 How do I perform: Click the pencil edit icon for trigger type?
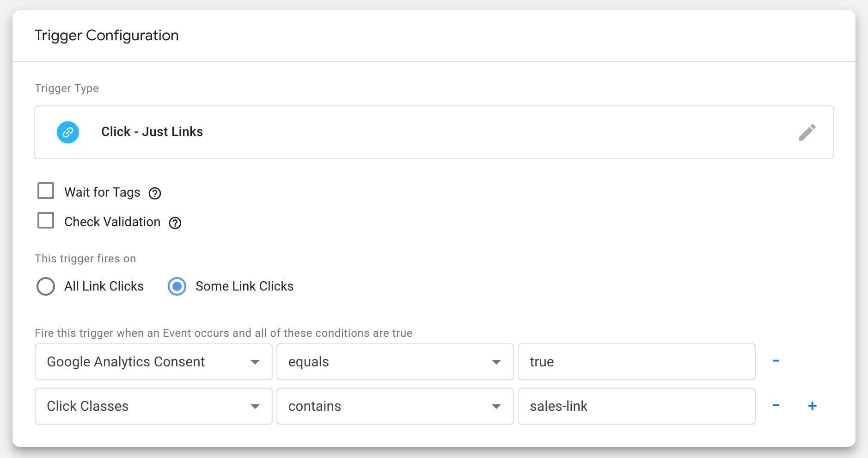pyautogui.click(x=807, y=132)
